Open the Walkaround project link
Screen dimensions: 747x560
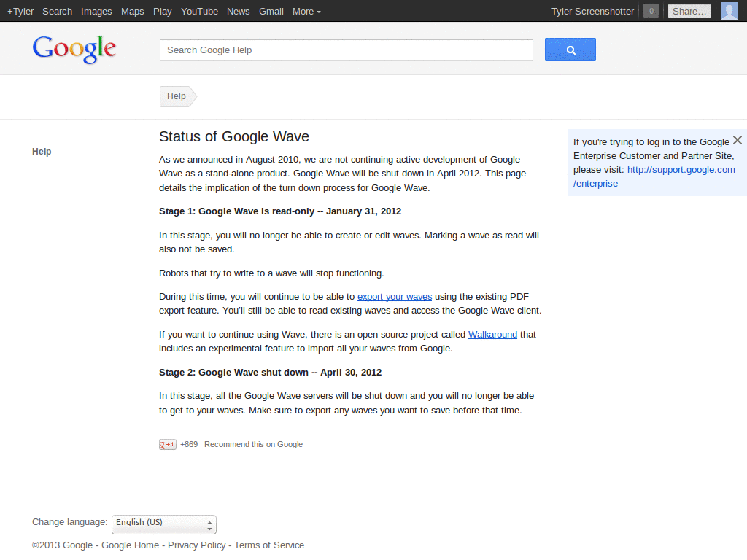coord(492,334)
